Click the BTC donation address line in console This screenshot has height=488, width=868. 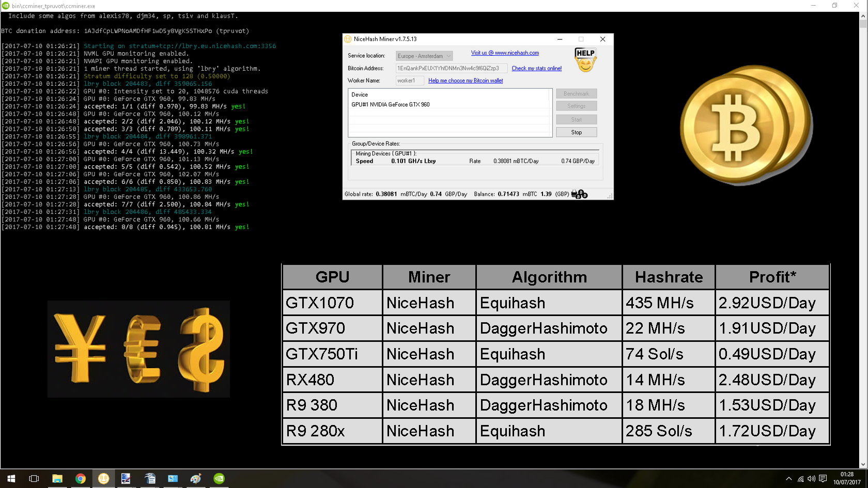pos(125,31)
